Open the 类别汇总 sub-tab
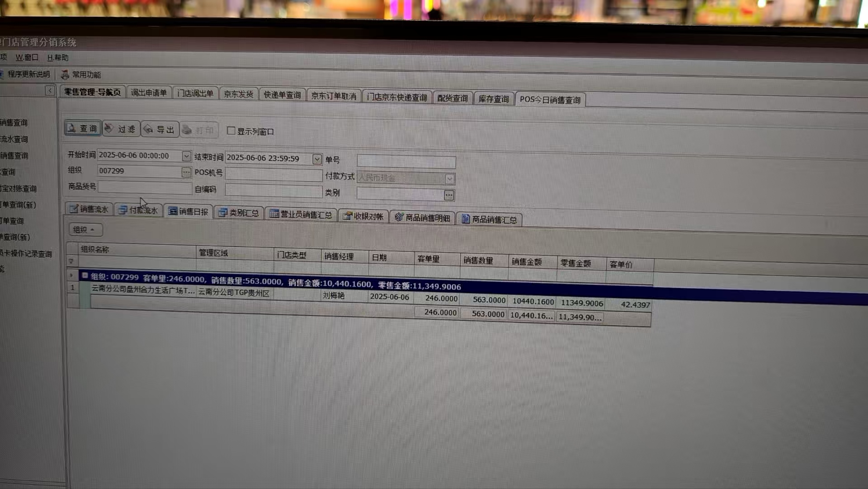 239,213
